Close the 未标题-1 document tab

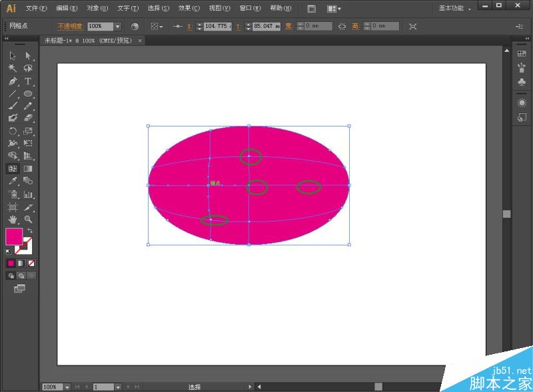click(x=140, y=41)
